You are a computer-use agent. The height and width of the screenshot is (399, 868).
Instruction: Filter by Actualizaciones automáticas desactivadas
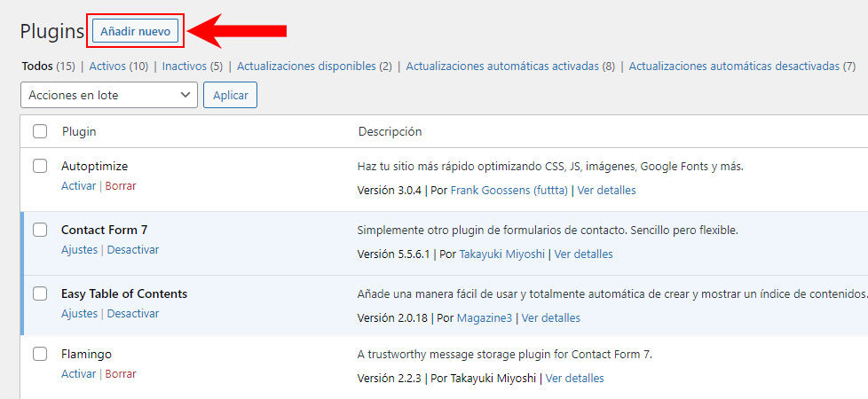click(x=734, y=66)
